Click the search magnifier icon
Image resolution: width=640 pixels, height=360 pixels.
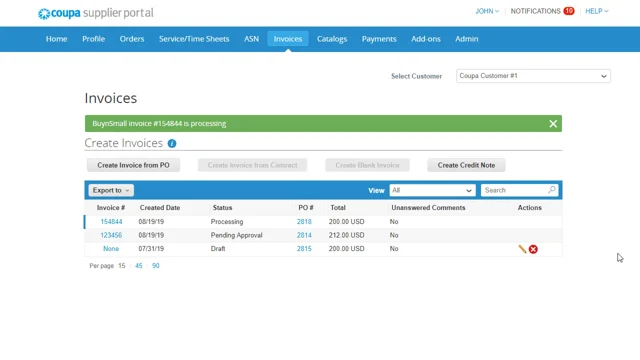pyautogui.click(x=552, y=190)
